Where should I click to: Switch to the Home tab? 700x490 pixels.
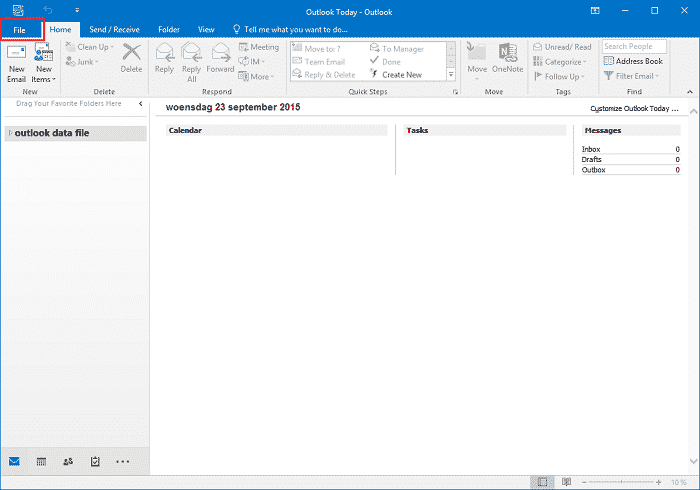(x=60, y=29)
